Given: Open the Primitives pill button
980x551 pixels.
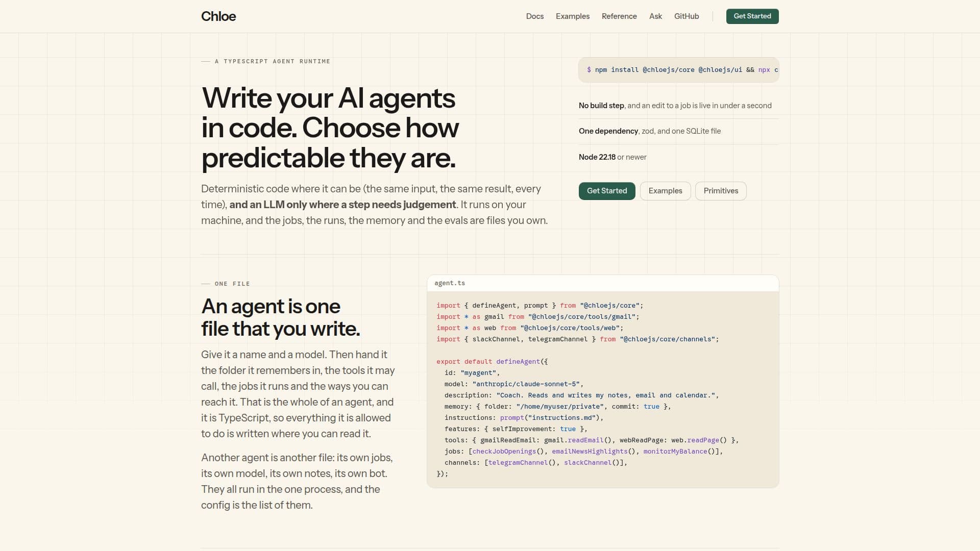Looking at the screenshot, I should coord(720,191).
